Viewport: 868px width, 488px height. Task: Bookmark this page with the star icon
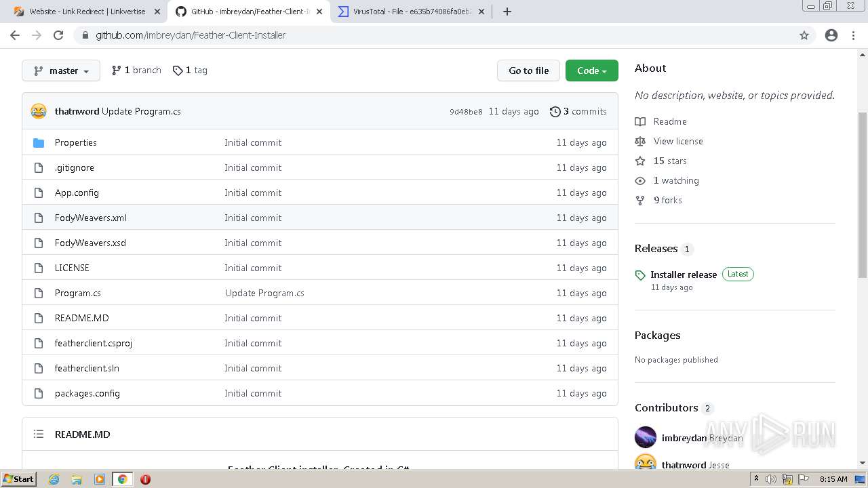(804, 35)
